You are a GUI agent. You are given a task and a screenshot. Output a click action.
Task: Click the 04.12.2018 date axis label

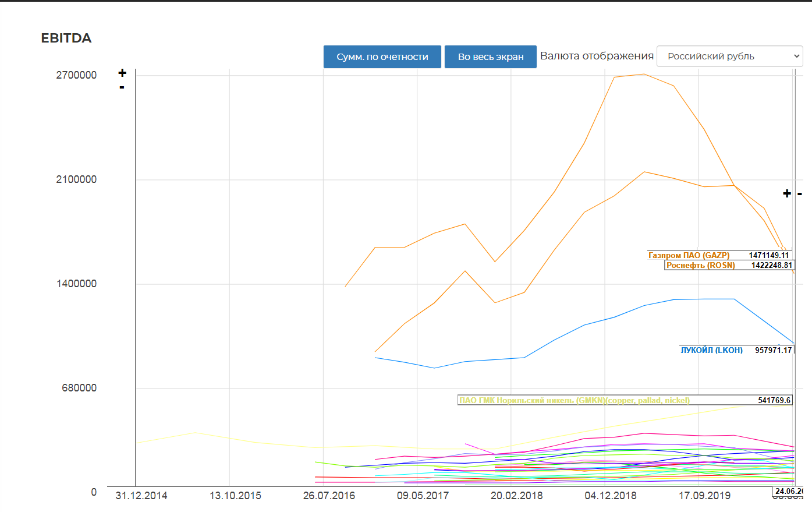611,496
